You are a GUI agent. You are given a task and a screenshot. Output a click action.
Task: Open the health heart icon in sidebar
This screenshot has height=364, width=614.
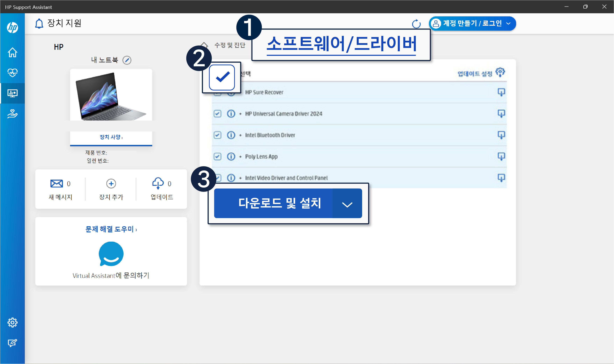click(x=12, y=73)
